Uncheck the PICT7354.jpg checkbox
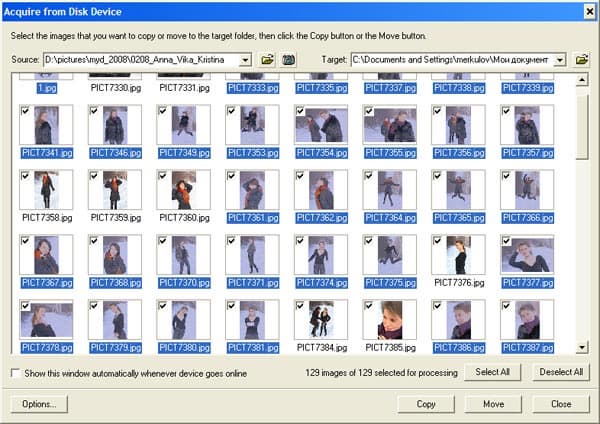This screenshot has height=424, width=600. tap(300, 111)
